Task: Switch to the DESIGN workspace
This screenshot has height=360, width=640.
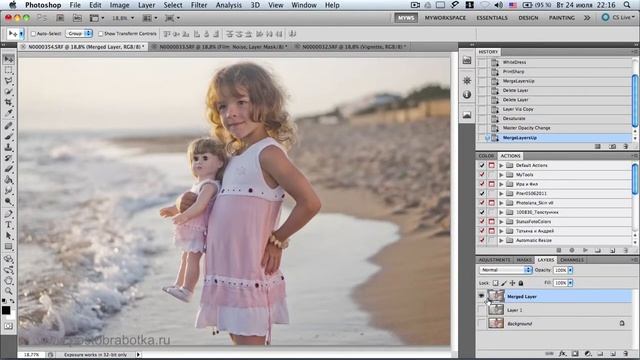Action: tap(528, 18)
